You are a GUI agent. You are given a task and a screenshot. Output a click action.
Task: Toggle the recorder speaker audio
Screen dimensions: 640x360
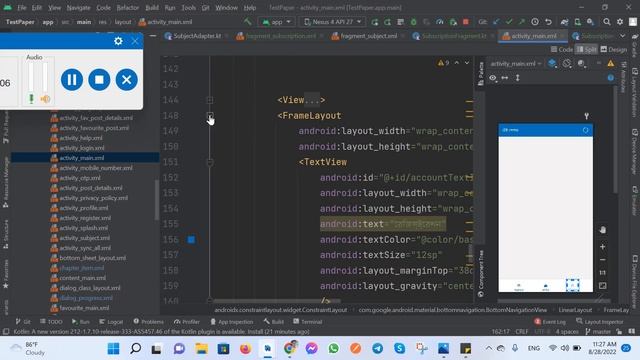click(45, 98)
